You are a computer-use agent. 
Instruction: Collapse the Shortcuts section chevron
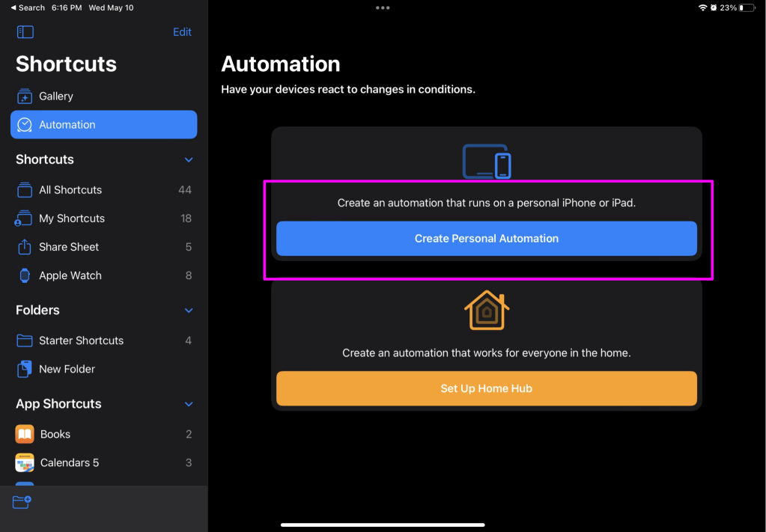(189, 160)
